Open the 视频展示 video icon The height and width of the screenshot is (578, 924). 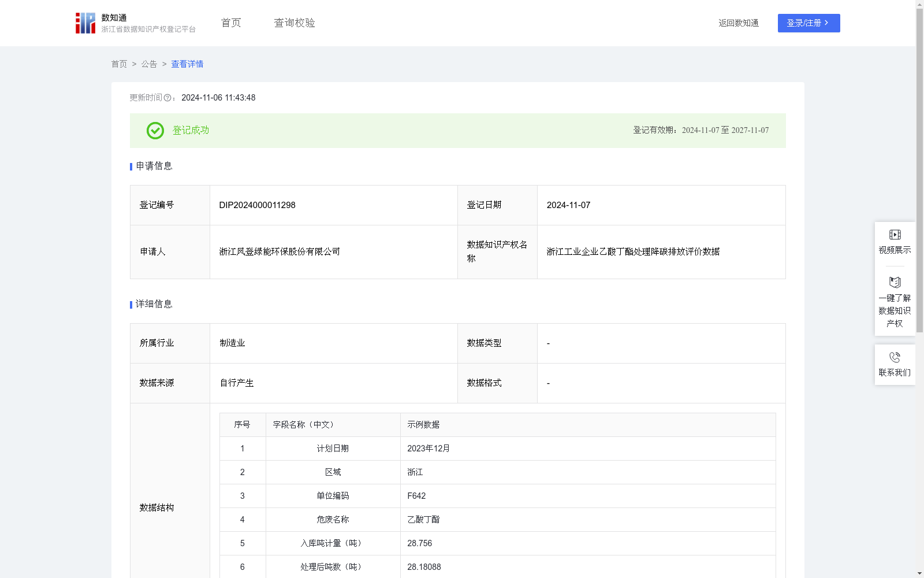(895, 235)
